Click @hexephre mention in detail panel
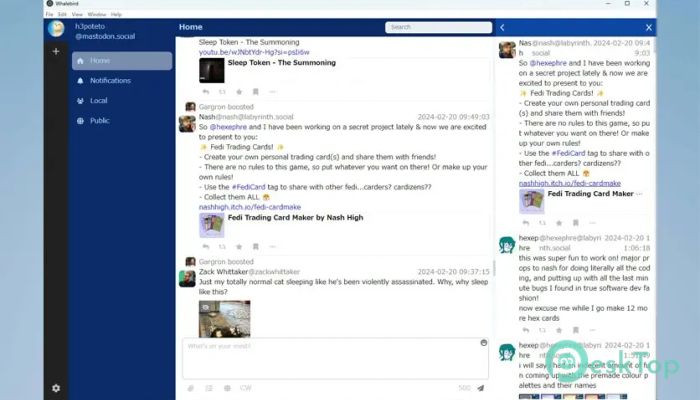 coord(548,63)
